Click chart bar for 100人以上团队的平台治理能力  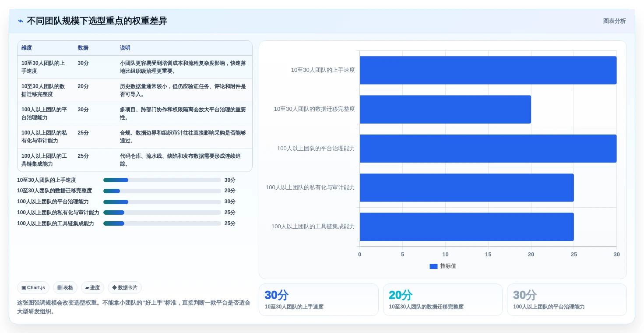pyautogui.click(x=488, y=149)
